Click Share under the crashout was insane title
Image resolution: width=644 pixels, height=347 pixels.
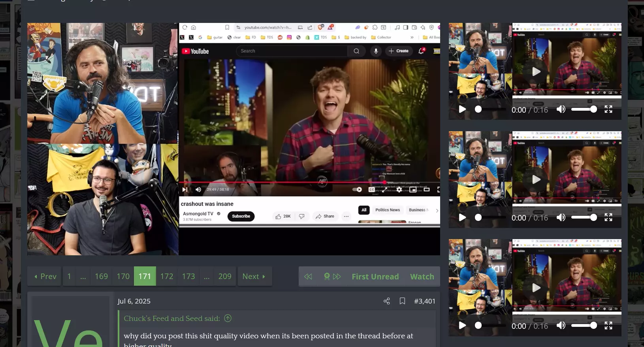pos(325,216)
